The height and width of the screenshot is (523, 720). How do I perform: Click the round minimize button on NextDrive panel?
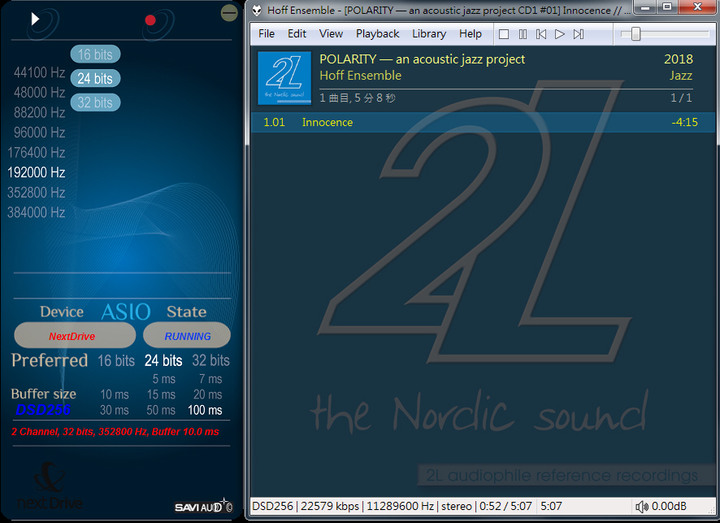(229, 13)
